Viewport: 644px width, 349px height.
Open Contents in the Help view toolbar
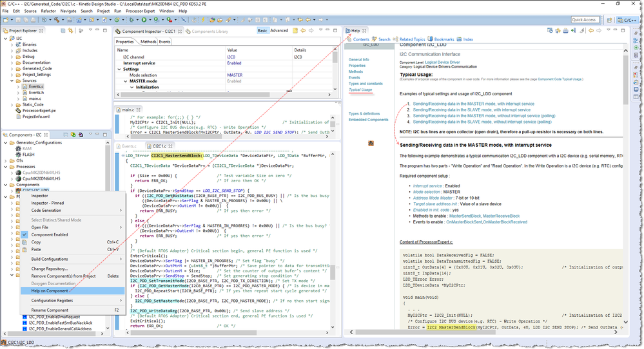pyautogui.click(x=361, y=39)
